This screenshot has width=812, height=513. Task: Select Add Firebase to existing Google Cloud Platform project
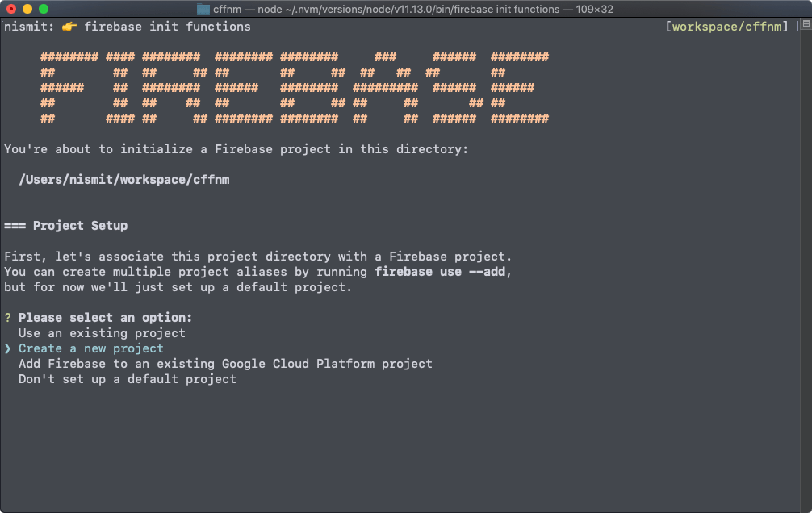pyautogui.click(x=225, y=363)
